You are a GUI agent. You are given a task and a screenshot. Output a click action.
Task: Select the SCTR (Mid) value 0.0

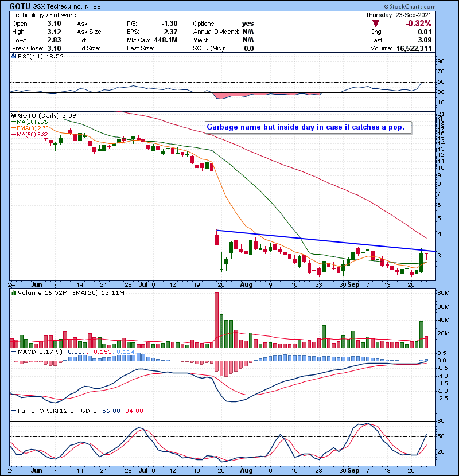(249, 48)
